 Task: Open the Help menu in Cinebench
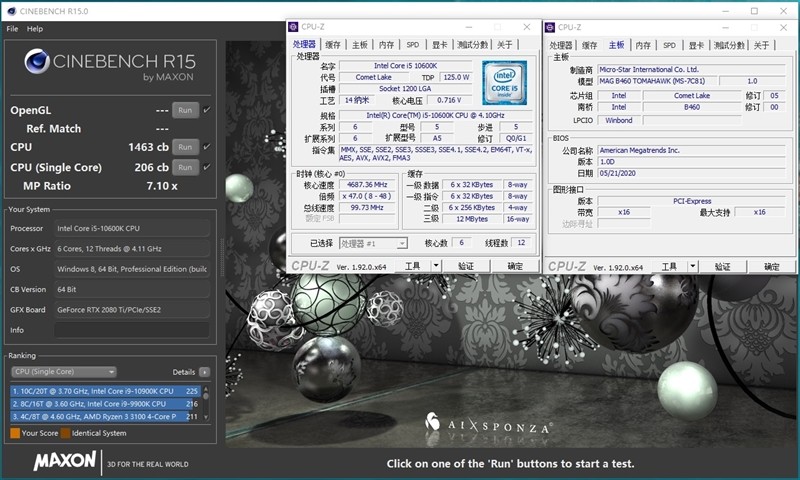(35, 29)
